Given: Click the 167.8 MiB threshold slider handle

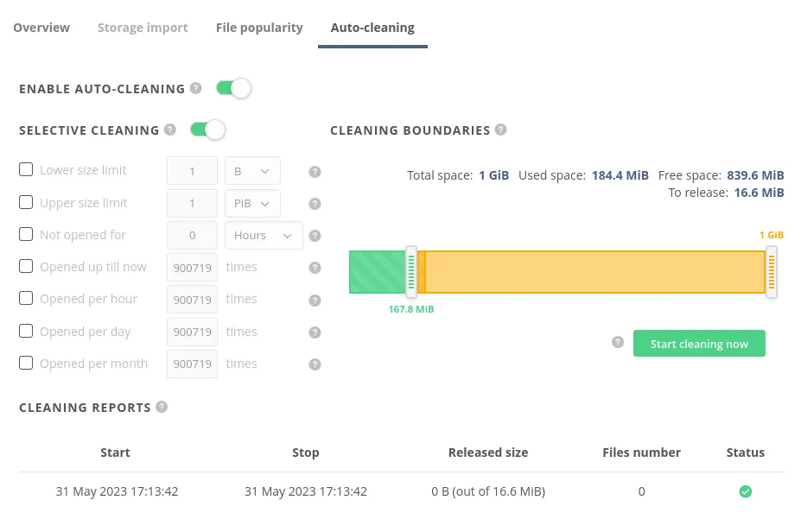Looking at the screenshot, I should 411,272.
